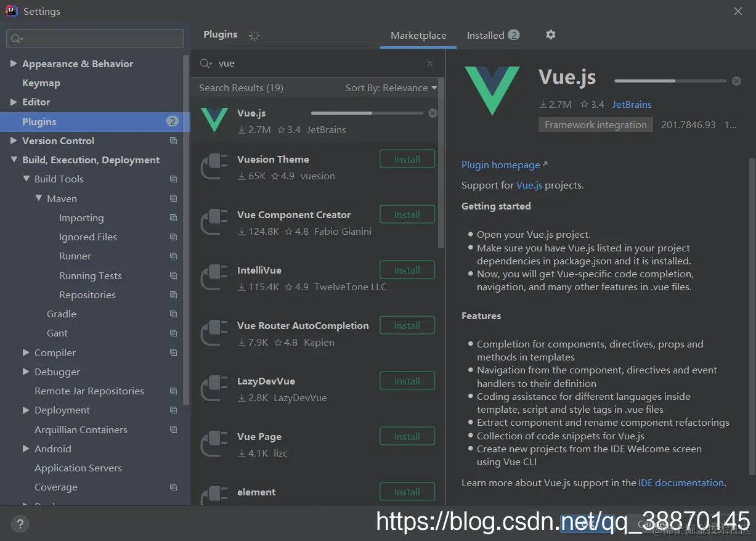The image size is (756, 541).
Task: Click the Vue Component Creator plug icon
Action: click(x=214, y=222)
